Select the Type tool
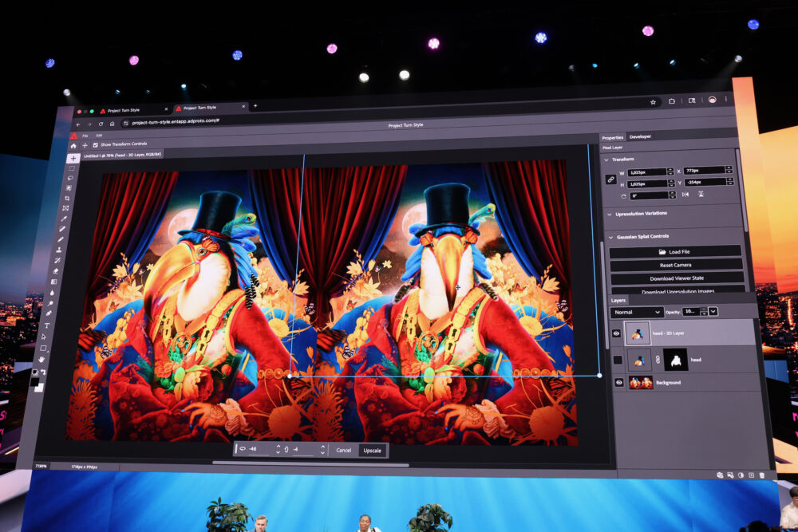The height and width of the screenshot is (532, 798). pyautogui.click(x=46, y=325)
